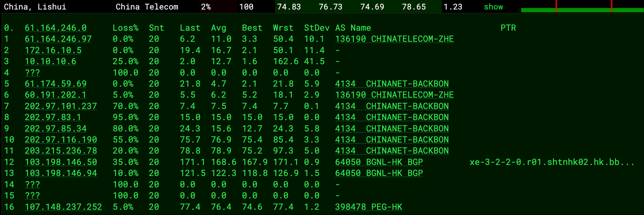Select the 'China Telecom' provider text
This screenshot has width=644, height=215.
coord(147,7)
